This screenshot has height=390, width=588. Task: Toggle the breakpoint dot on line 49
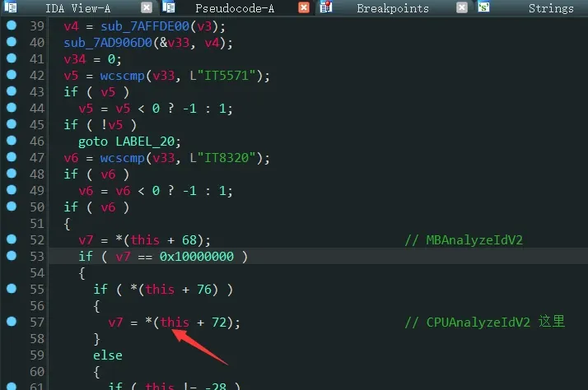tap(12, 190)
